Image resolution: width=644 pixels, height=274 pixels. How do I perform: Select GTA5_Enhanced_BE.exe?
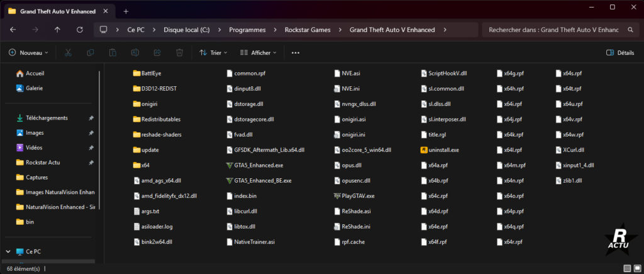[258, 181]
